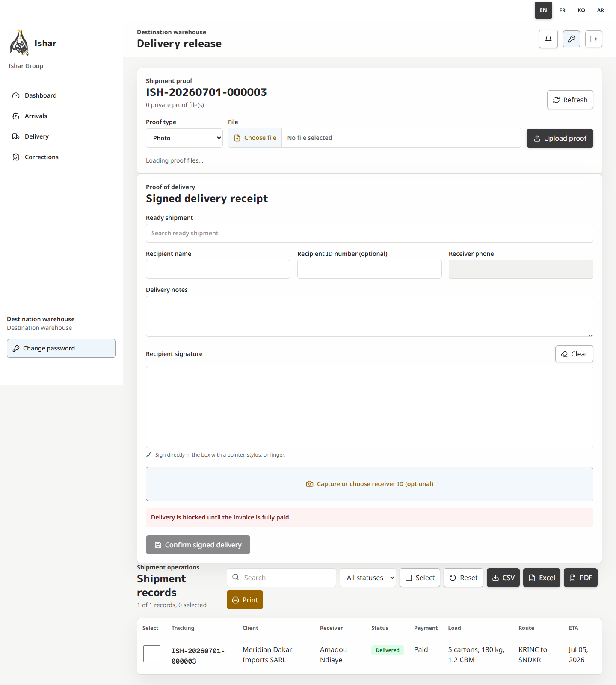Click Recipient ID number field

click(x=370, y=269)
